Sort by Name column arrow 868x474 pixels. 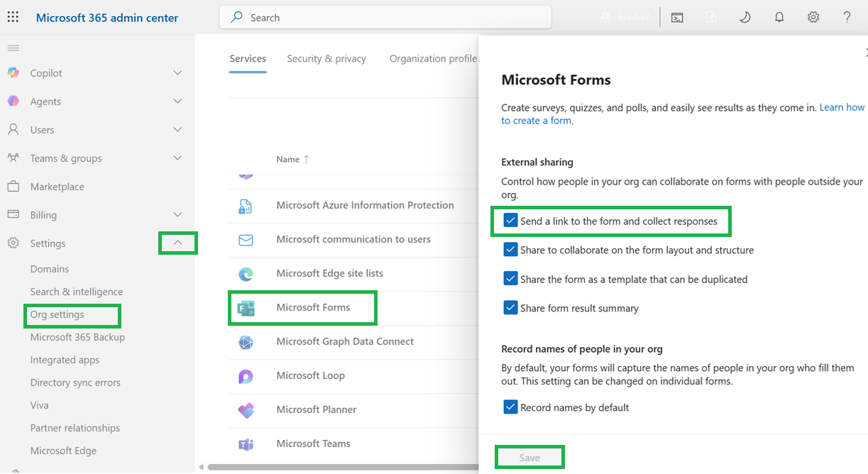pyautogui.click(x=307, y=160)
